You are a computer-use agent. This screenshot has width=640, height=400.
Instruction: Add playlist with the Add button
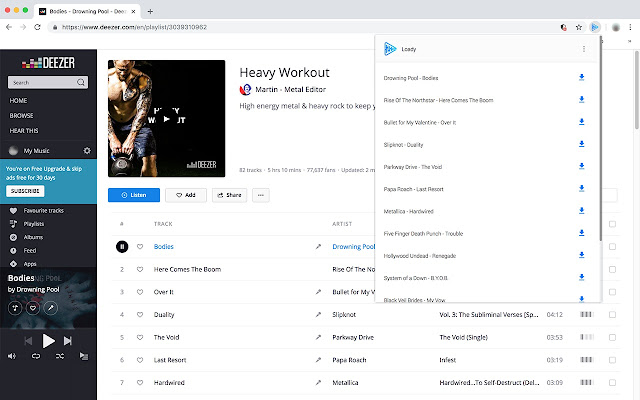(186, 195)
